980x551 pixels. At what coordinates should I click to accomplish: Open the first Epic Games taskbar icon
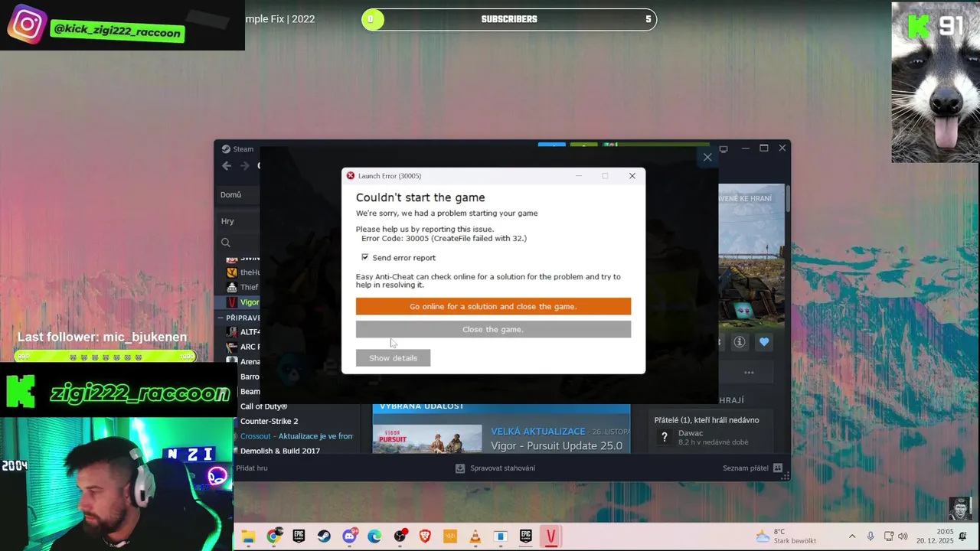[x=299, y=536]
